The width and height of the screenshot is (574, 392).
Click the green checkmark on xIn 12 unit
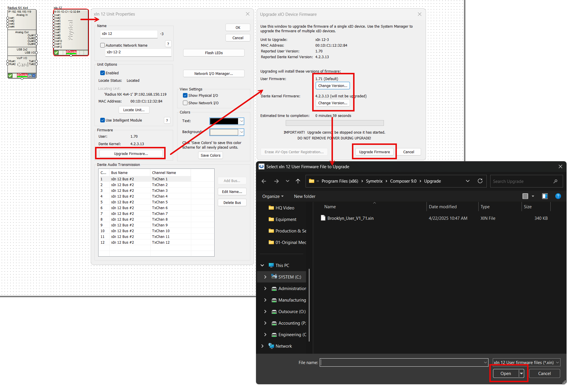pos(56,52)
